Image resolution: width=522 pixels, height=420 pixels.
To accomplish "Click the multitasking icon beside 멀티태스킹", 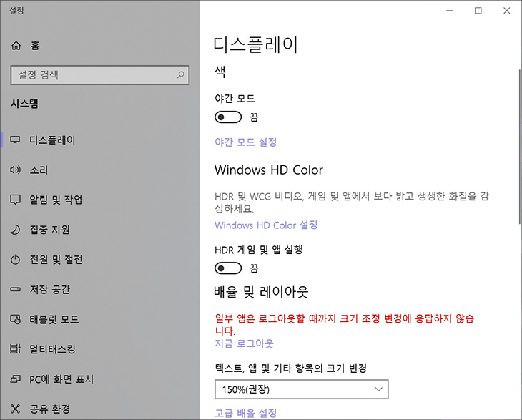I will point(15,348).
